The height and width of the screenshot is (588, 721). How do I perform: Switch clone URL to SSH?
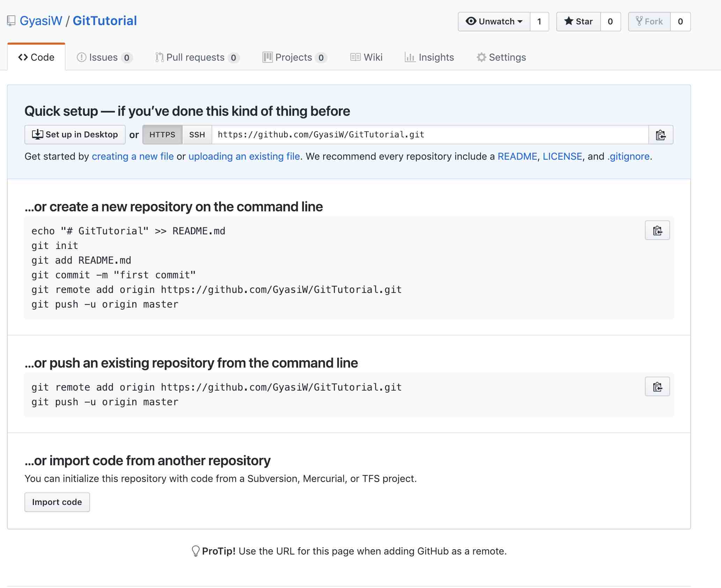point(197,135)
